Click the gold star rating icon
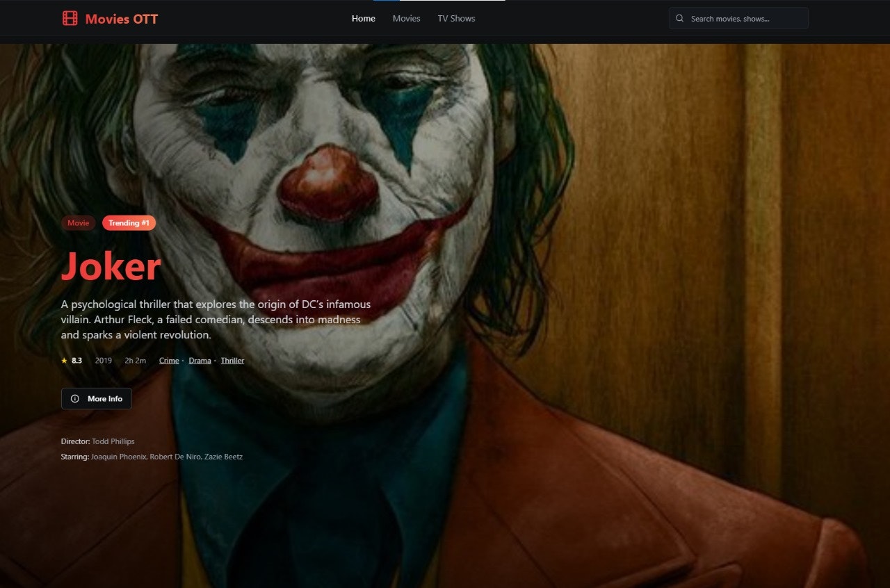890x588 pixels. [64, 361]
